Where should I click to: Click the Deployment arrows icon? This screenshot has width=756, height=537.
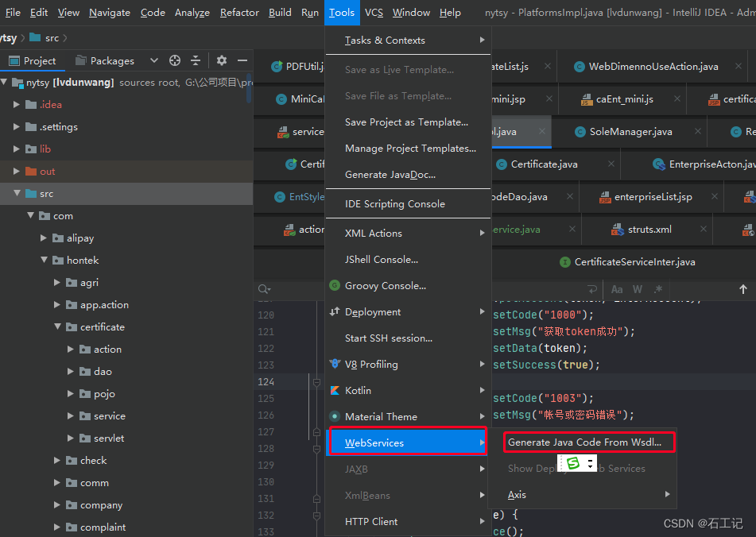(335, 311)
